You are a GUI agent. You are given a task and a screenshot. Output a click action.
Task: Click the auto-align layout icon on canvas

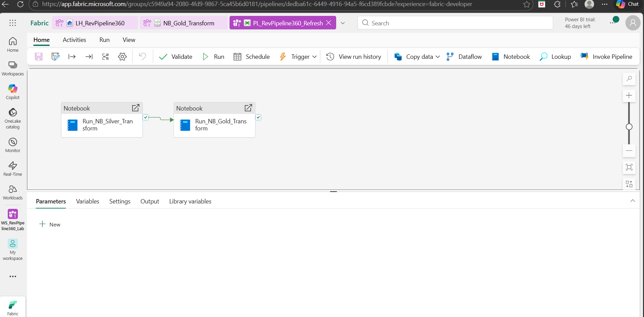[629, 184]
